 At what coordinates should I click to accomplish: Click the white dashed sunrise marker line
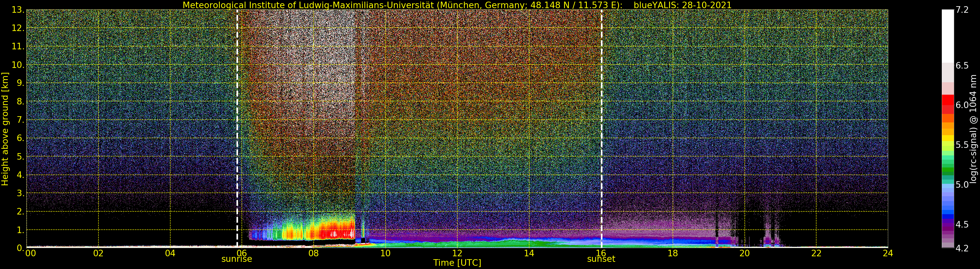pos(237,129)
